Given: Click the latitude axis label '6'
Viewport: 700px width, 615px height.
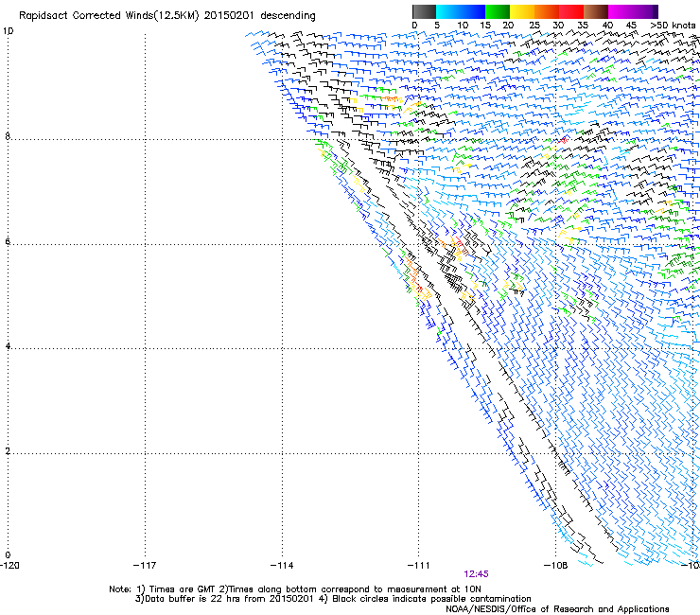Looking at the screenshot, I should pyautogui.click(x=8, y=241).
